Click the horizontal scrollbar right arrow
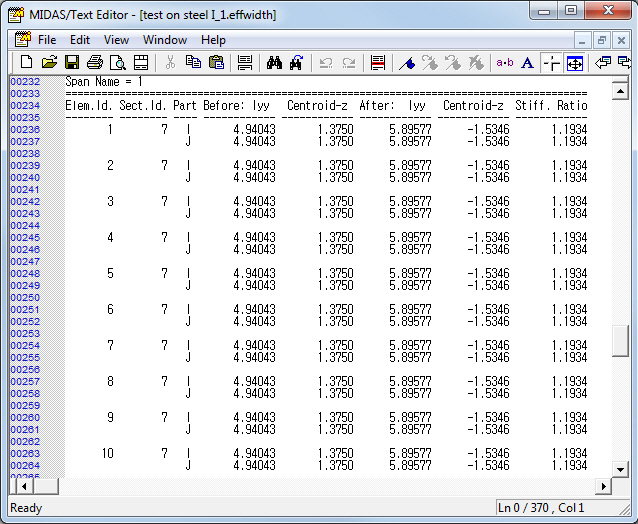 click(x=603, y=486)
